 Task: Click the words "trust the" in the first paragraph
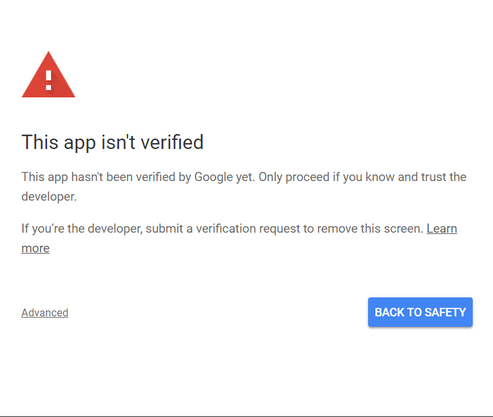pyautogui.click(x=443, y=177)
